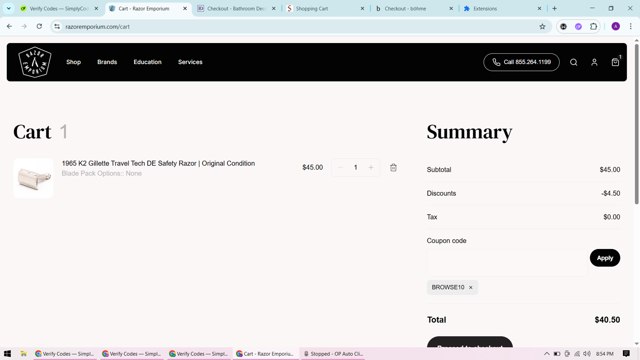Click the $40.50 total amount
The width and height of the screenshot is (640, 360).
607,320
